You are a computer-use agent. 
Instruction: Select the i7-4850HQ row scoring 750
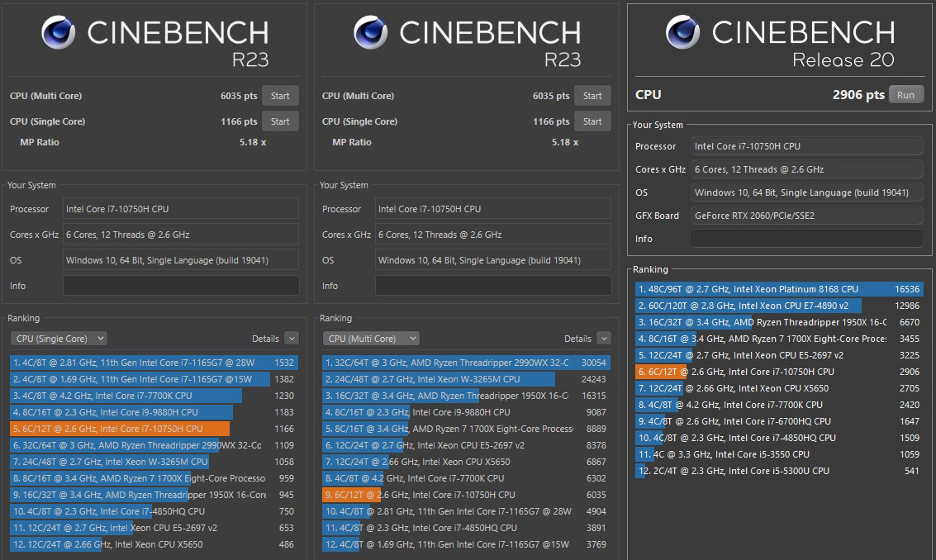(x=154, y=511)
